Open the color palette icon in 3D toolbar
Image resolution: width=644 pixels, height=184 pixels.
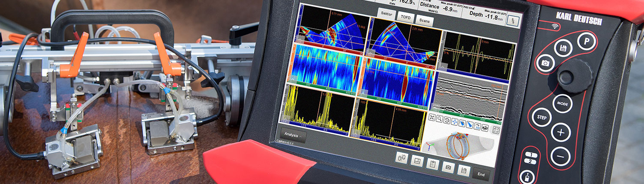click(485, 127)
